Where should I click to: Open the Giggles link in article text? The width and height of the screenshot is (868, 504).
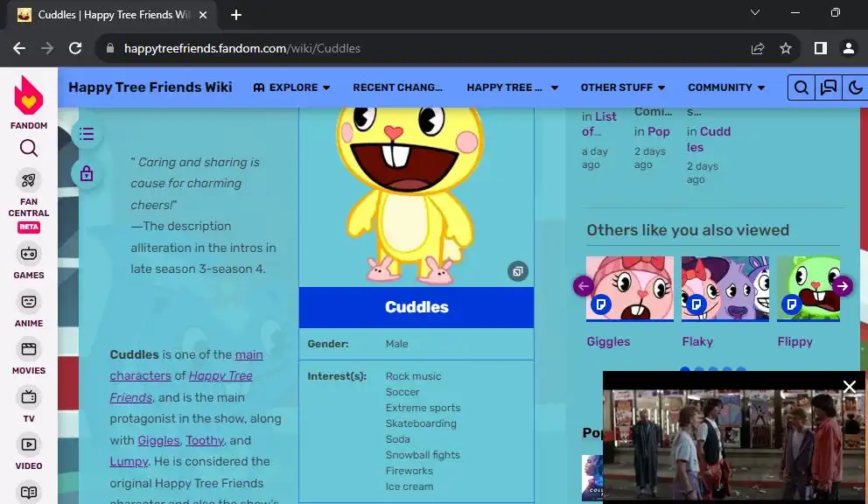click(x=158, y=440)
